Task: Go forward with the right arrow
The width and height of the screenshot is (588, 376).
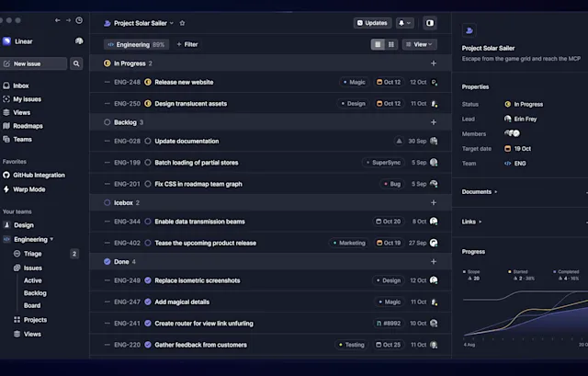Action: [x=68, y=20]
